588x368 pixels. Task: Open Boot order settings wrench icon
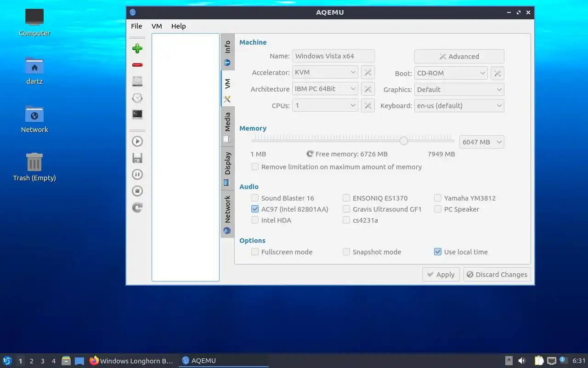coord(498,73)
